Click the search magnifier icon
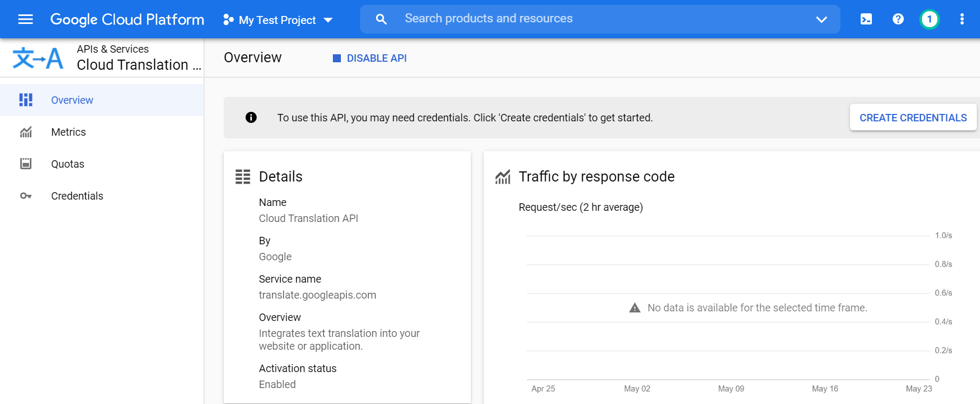The width and height of the screenshot is (980, 404). (381, 19)
